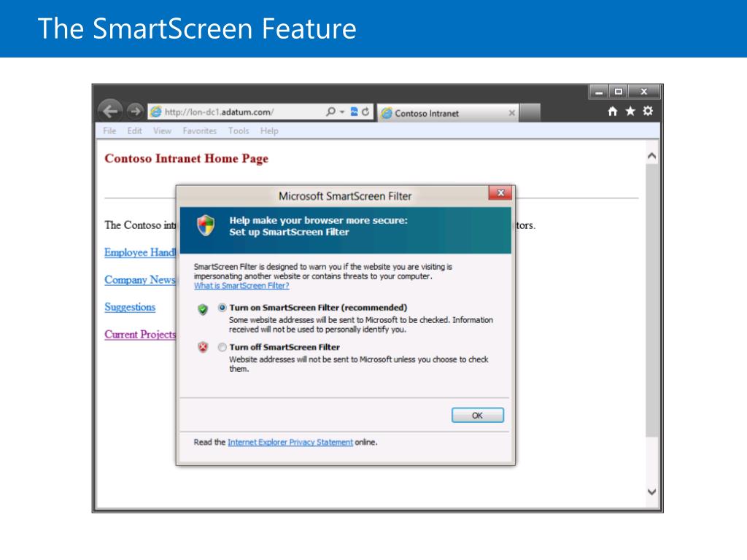Open the address bar dropdown arrow
Viewport: 747px width, 560px height.
point(342,112)
